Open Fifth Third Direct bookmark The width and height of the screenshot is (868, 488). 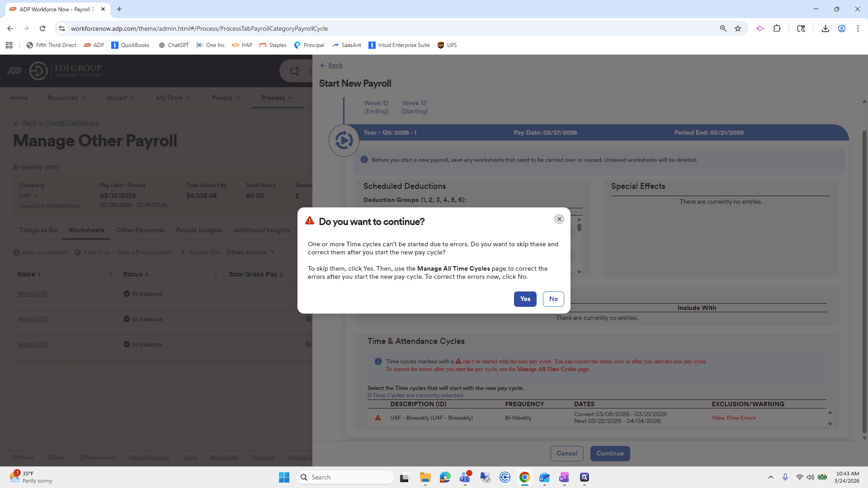pyautogui.click(x=51, y=45)
